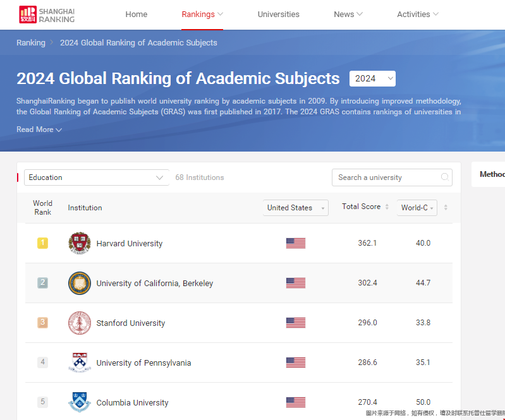Click Berkeley total score 302.4
Image resolution: width=505 pixels, height=420 pixels.
(x=367, y=283)
